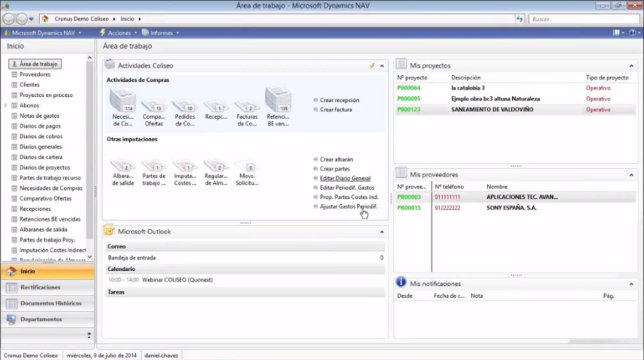Click the Editar Diario General link
Image resolution: width=644 pixels, height=360 pixels.
click(x=345, y=178)
